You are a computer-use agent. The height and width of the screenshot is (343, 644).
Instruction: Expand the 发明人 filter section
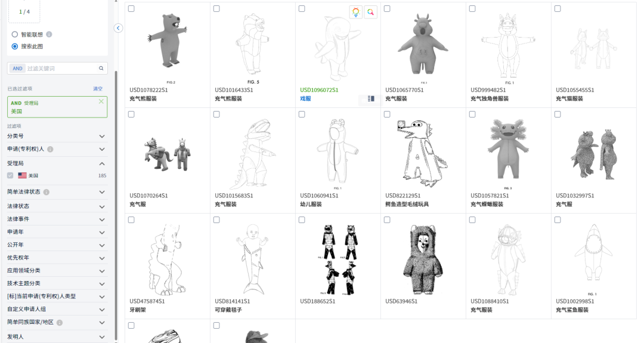tap(101, 337)
